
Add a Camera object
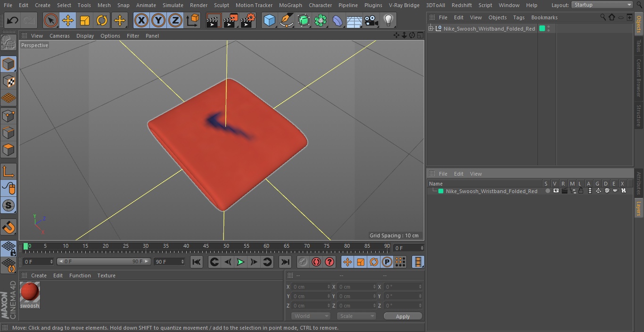[x=372, y=21]
